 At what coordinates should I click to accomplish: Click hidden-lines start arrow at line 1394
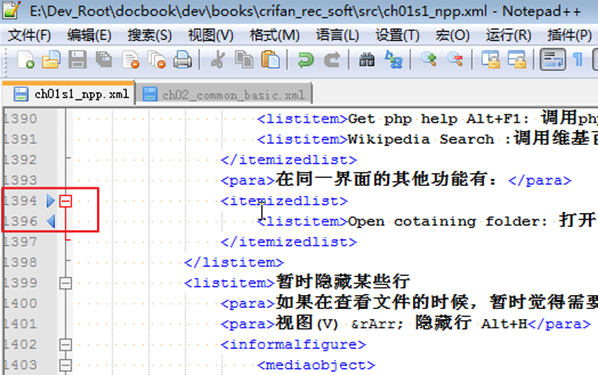(50, 201)
